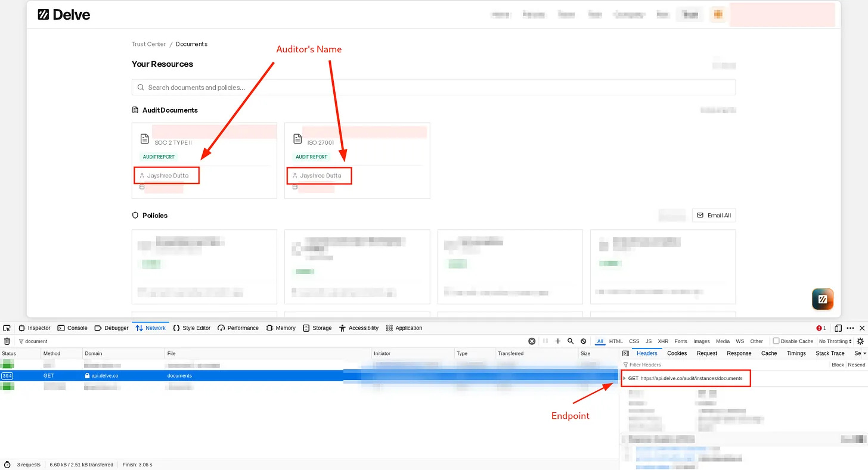
Task: Sort by the Transferred column header
Action: pos(536,353)
